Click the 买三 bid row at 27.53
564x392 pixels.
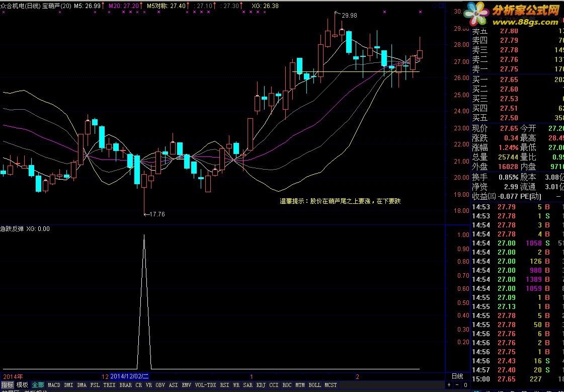517,99
